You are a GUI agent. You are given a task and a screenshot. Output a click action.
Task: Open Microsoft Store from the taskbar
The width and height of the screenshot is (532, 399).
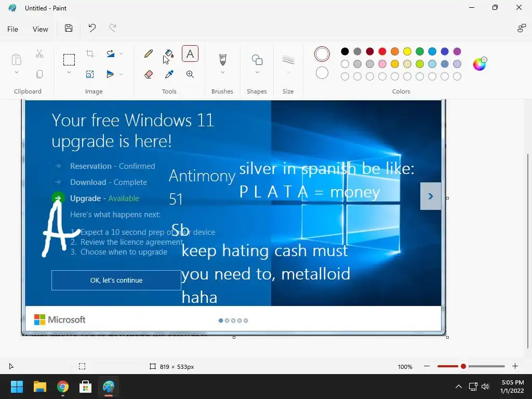point(86,387)
